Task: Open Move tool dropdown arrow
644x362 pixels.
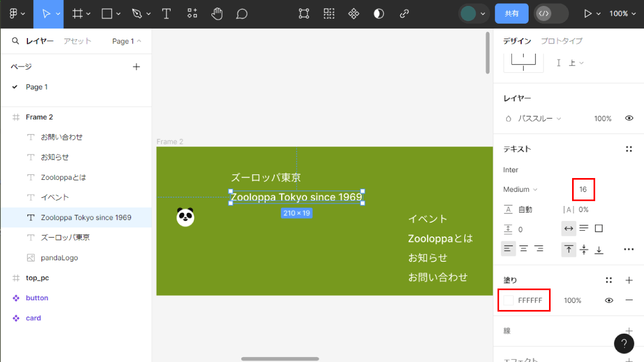Action: 58,14
